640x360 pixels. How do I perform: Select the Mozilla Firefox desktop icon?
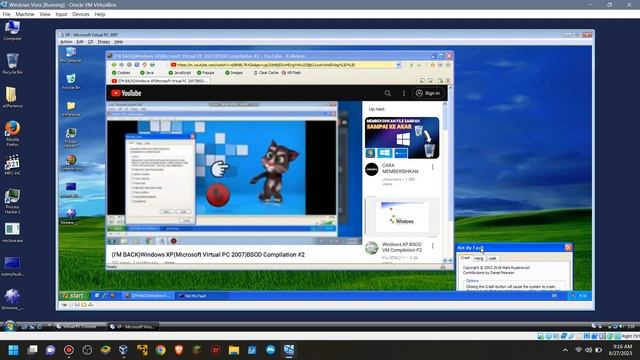click(12, 133)
